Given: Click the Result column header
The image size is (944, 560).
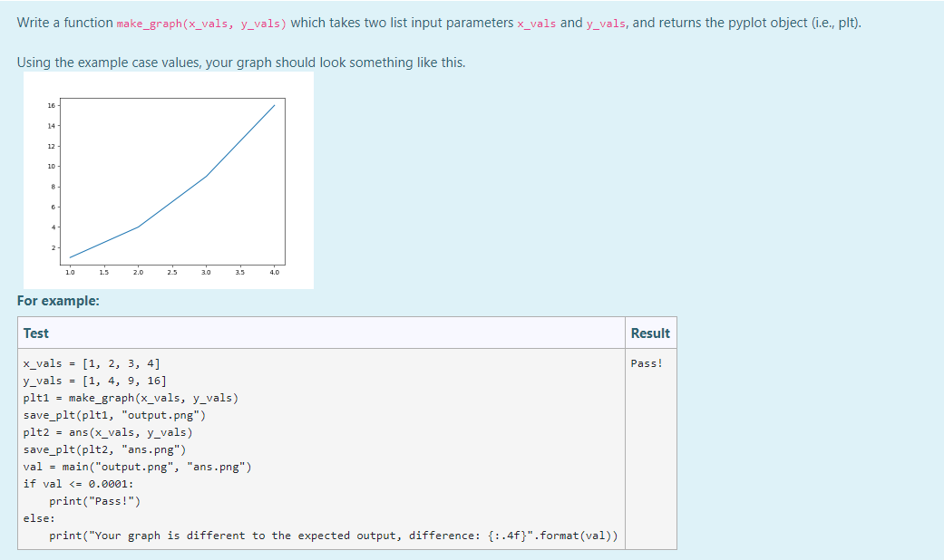Looking at the screenshot, I should point(650,333).
